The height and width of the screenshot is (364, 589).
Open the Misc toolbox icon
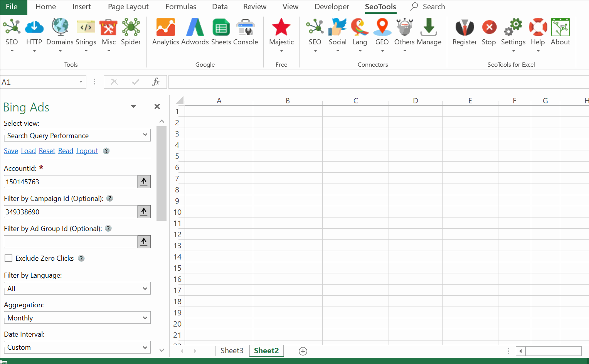(109, 27)
